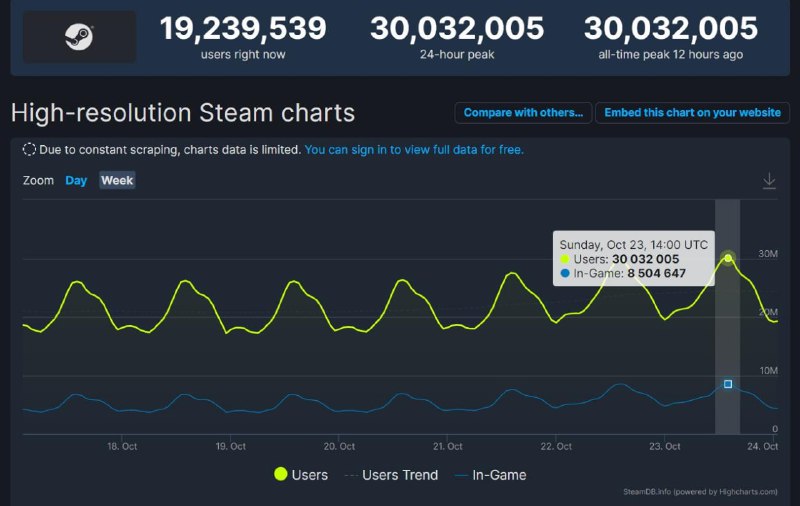Click the Steam logo thumbnail
800x506 pixels.
pyautogui.click(x=79, y=37)
